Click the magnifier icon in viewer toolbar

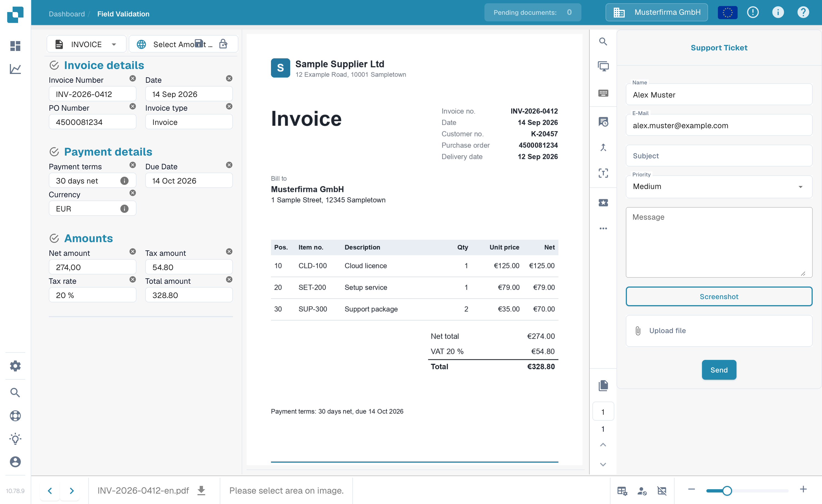click(603, 41)
